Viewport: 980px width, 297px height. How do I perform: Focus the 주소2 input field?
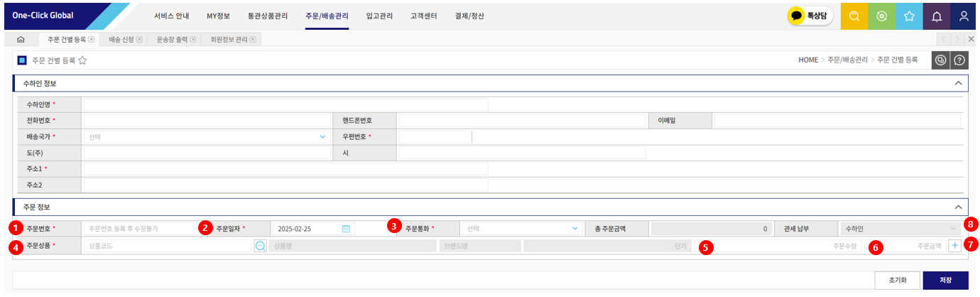click(x=286, y=185)
